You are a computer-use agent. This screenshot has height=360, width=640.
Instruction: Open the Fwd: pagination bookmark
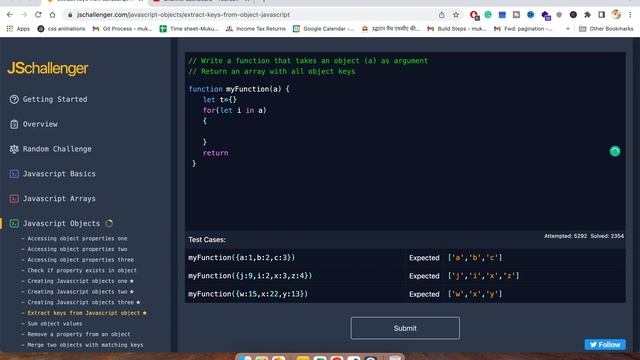pos(523,29)
